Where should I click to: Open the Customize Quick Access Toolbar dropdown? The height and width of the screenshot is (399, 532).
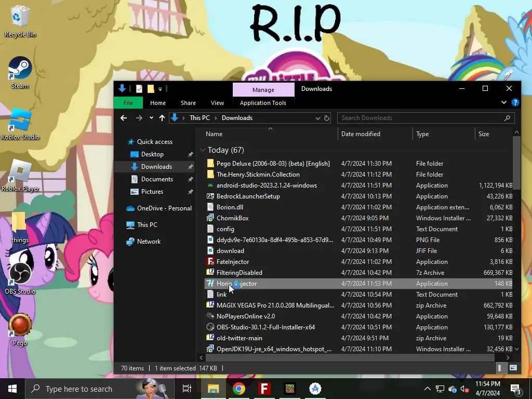pyautogui.click(x=160, y=89)
